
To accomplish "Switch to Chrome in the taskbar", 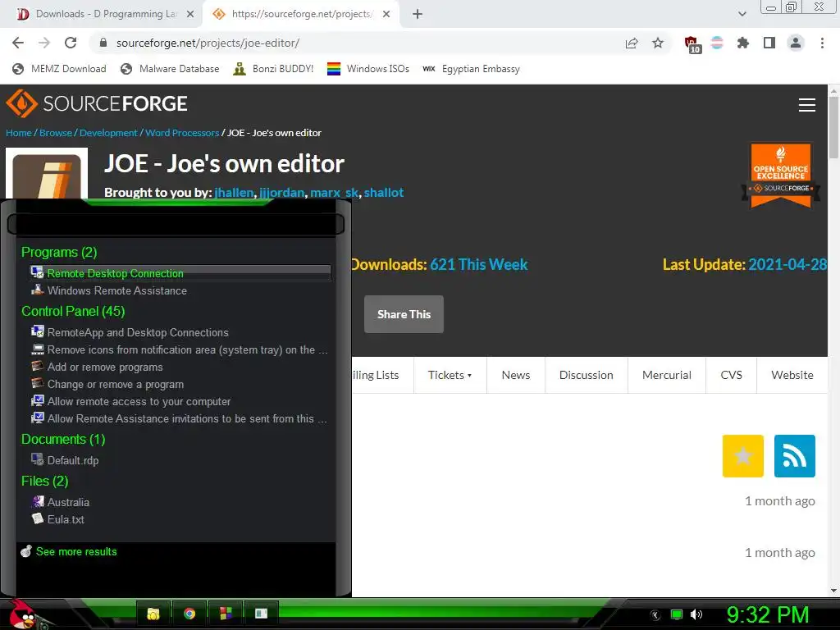I will coord(189,614).
